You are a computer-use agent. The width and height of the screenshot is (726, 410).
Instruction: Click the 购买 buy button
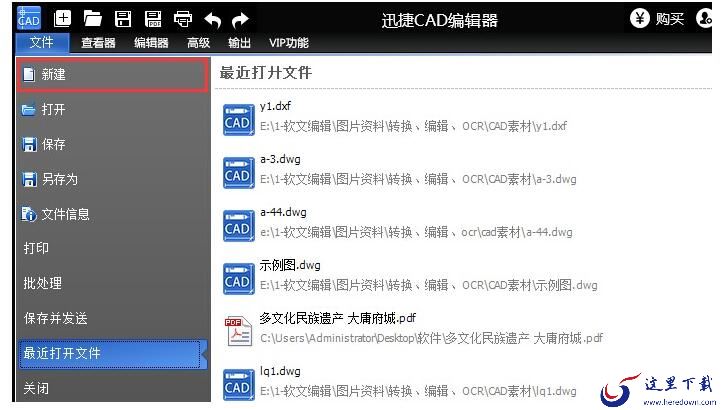pyautogui.click(x=670, y=19)
